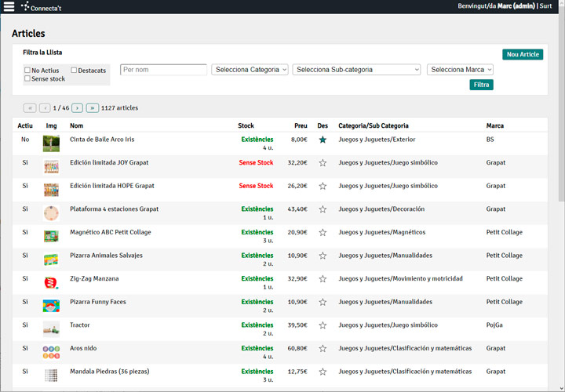565x392 pixels.
Task: Open the Aros nido product thumbnail
Action: coord(51,352)
